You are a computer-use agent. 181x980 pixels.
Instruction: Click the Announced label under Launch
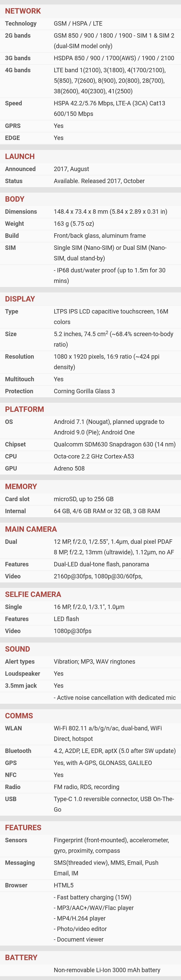tap(20, 169)
